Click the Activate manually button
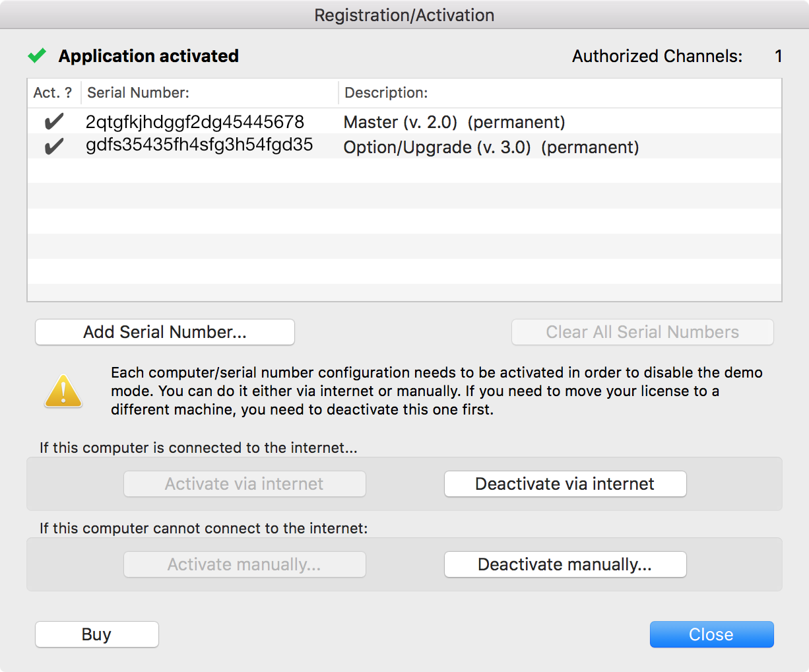This screenshot has height=672, width=809. pos(245,564)
